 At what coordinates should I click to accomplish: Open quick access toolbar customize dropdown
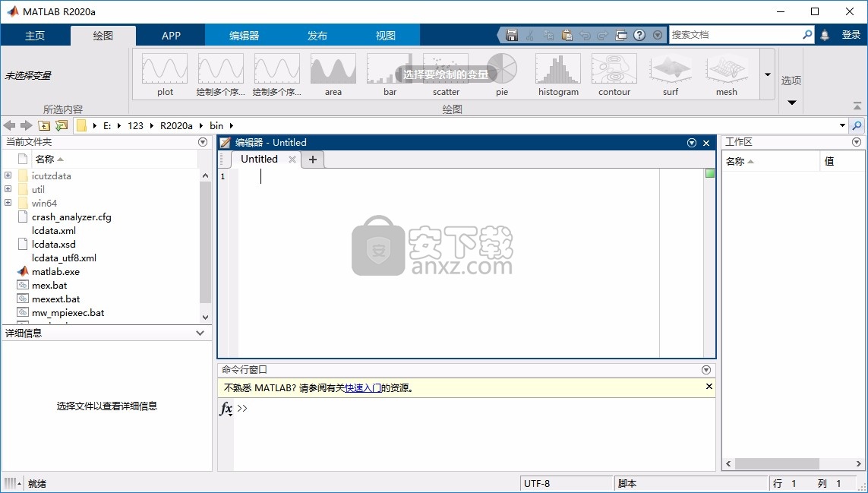[x=658, y=35]
